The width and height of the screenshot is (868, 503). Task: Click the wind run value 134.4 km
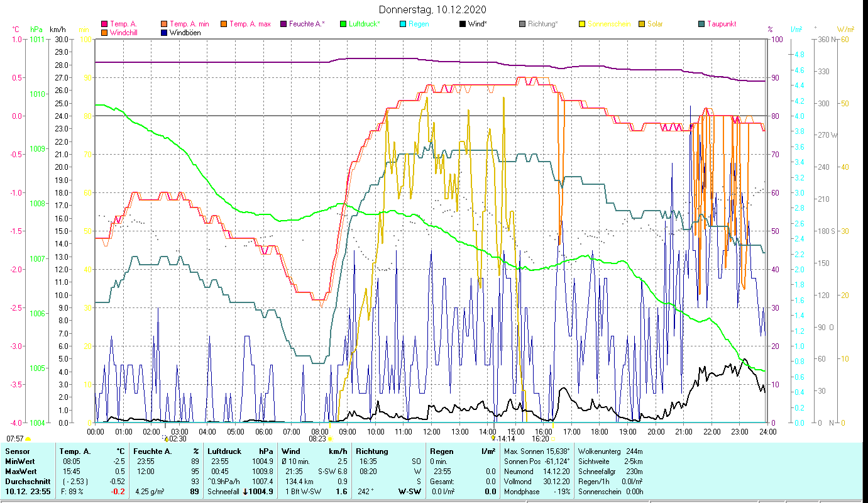[299, 482]
